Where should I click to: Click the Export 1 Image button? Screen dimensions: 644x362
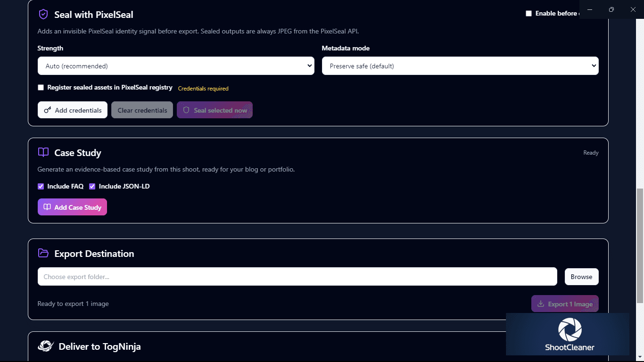565,304
